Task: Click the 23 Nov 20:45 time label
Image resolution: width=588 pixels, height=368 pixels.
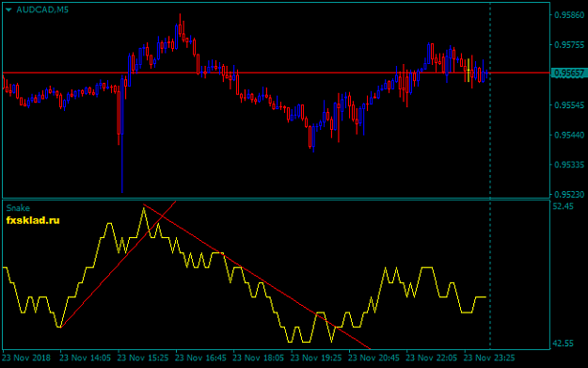Action: pos(373,358)
